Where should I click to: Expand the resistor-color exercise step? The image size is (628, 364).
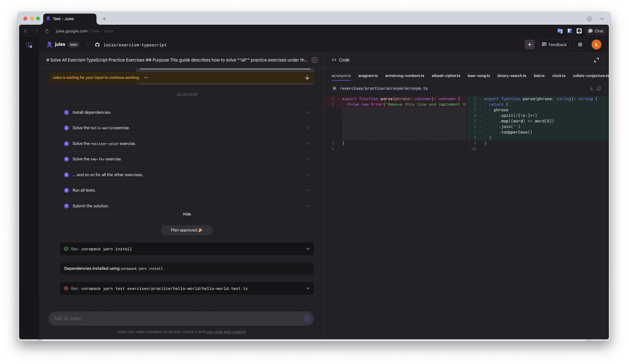187,144
